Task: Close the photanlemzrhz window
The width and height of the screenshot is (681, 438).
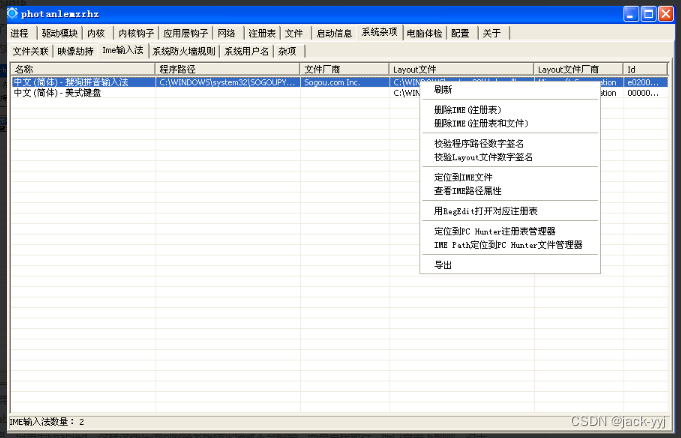Action: coord(665,14)
